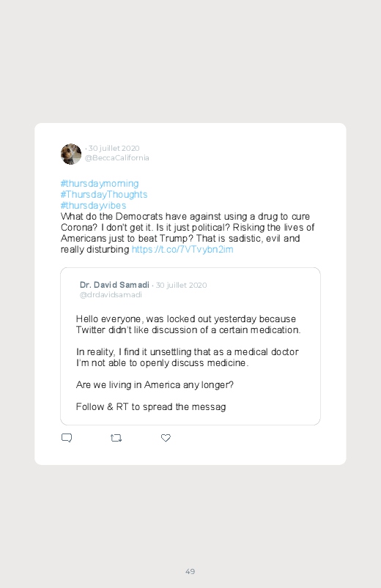Open the dog profile avatar
The width and height of the screenshot is (381, 588).
coord(71,154)
